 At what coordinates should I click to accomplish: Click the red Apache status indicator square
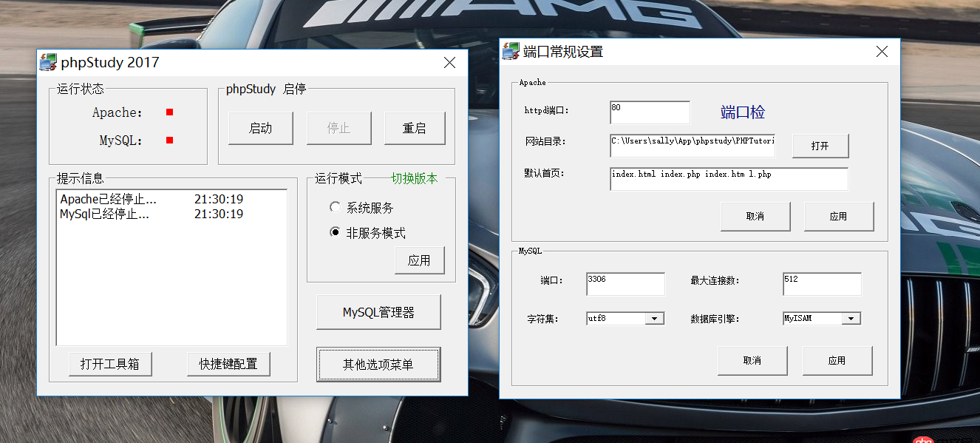pyautogui.click(x=169, y=112)
